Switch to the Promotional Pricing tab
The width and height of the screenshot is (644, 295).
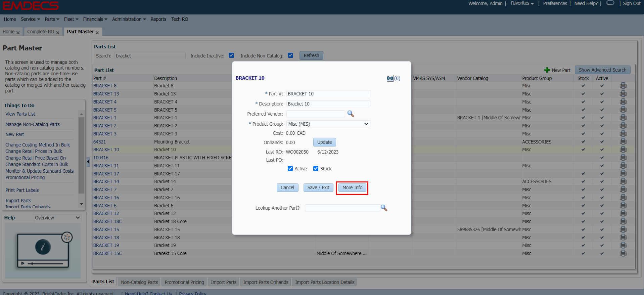184,282
